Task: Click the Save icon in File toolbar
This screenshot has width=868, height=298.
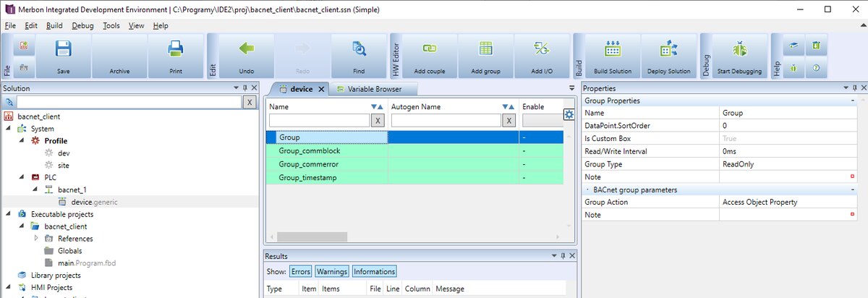Action: 63,50
